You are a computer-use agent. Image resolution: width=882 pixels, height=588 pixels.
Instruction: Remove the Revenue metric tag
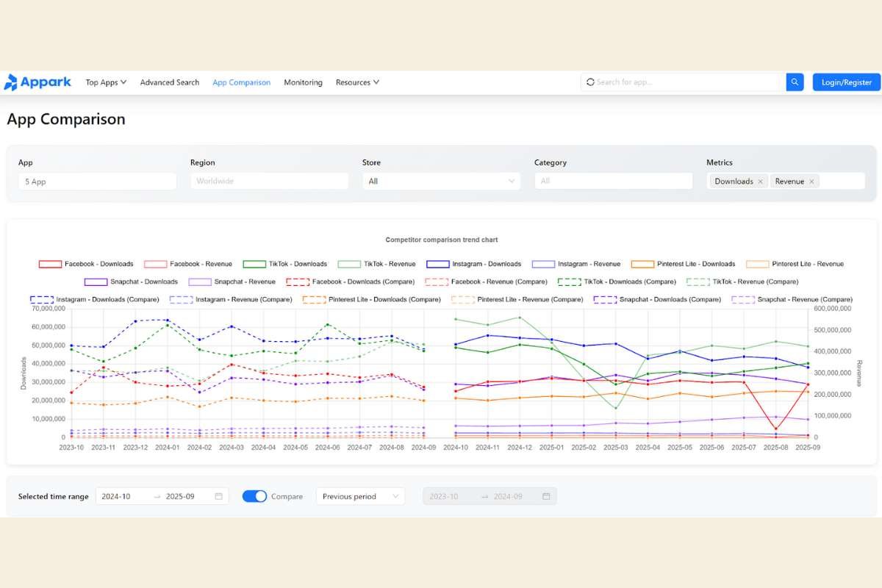813,181
